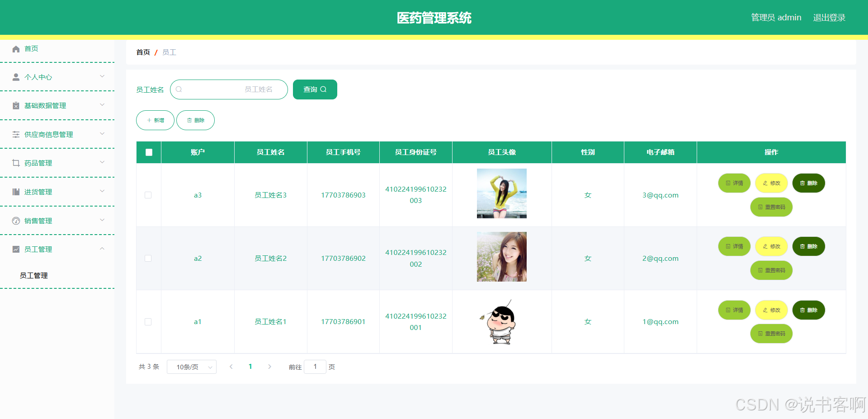
Task: Toggle the select-all checkbox in table header
Action: 148,152
